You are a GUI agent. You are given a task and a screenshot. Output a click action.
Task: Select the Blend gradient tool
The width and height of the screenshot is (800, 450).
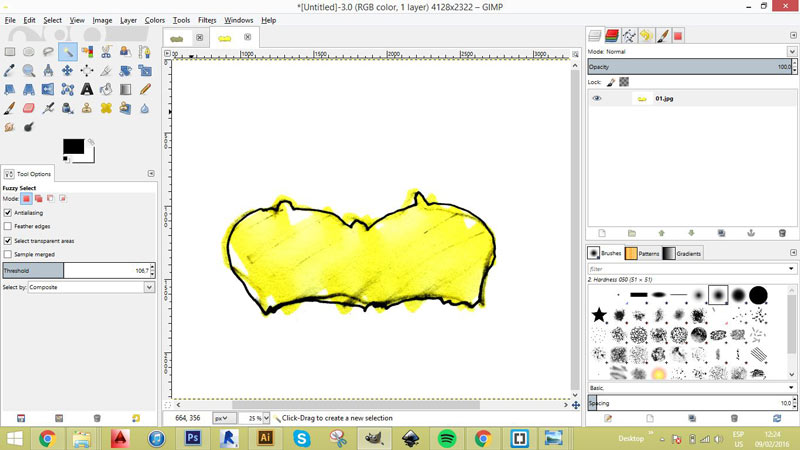126,89
